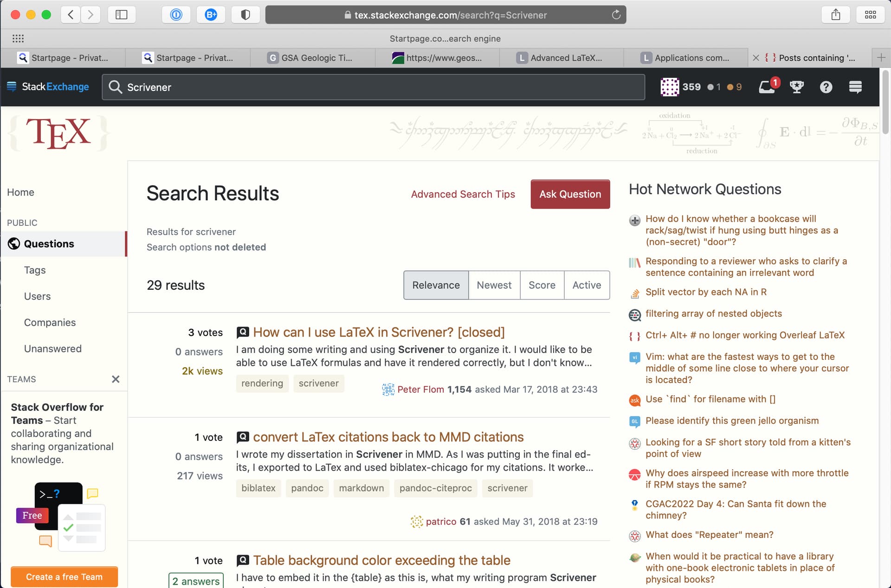The height and width of the screenshot is (588, 891).
Task: Click Peter Flom's avatar
Action: (388, 389)
